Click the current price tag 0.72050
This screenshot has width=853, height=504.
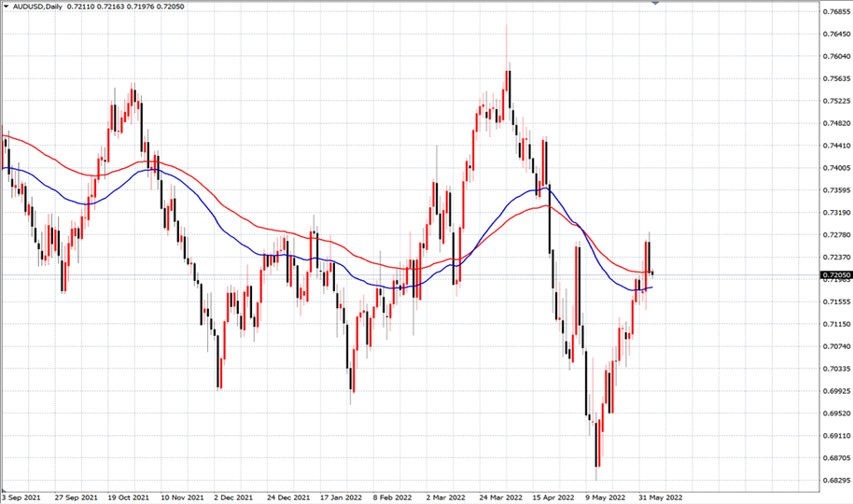(x=837, y=275)
